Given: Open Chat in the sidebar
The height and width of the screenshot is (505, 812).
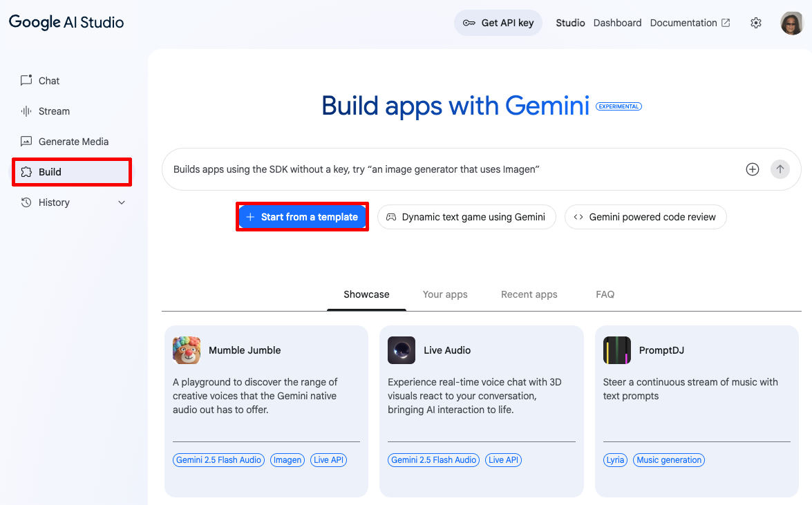Looking at the screenshot, I should [x=48, y=81].
